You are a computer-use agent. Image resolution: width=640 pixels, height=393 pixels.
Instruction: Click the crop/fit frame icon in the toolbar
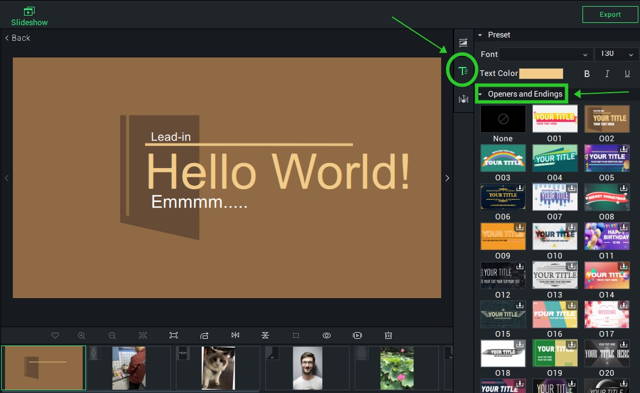(173, 335)
